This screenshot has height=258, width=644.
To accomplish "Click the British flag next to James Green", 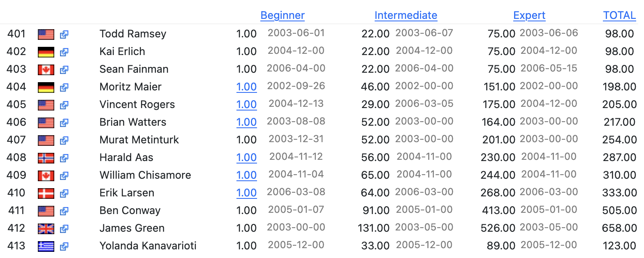I will pos(46,229).
